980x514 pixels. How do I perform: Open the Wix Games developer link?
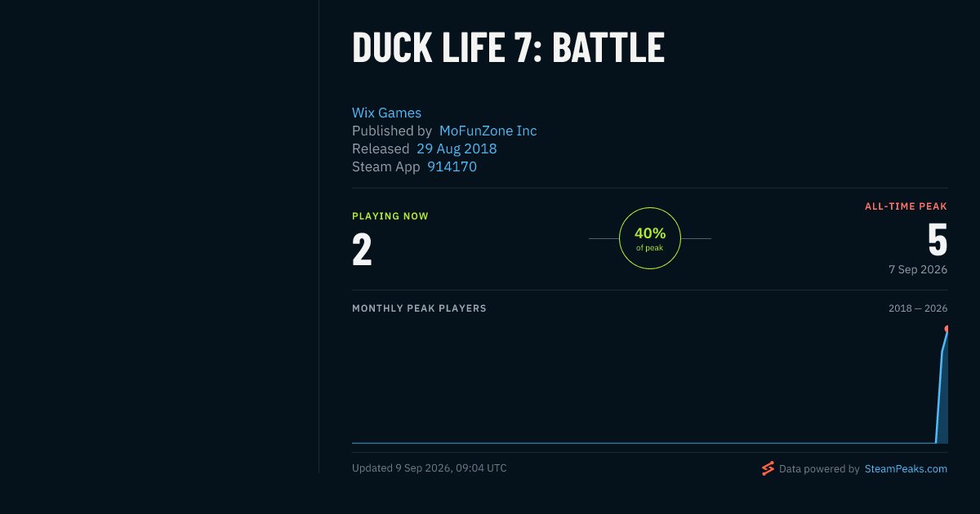coord(386,113)
